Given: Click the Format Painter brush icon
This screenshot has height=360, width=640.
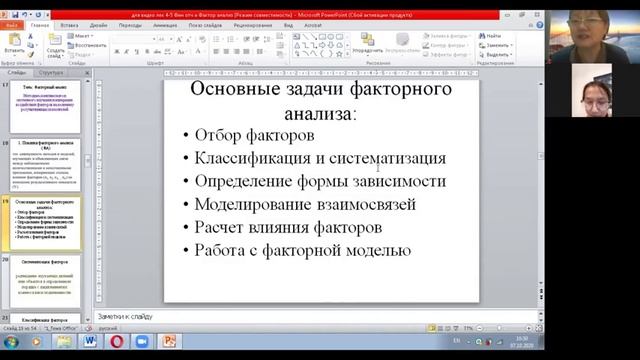Looking at the screenshot, I should click(31, 54).
